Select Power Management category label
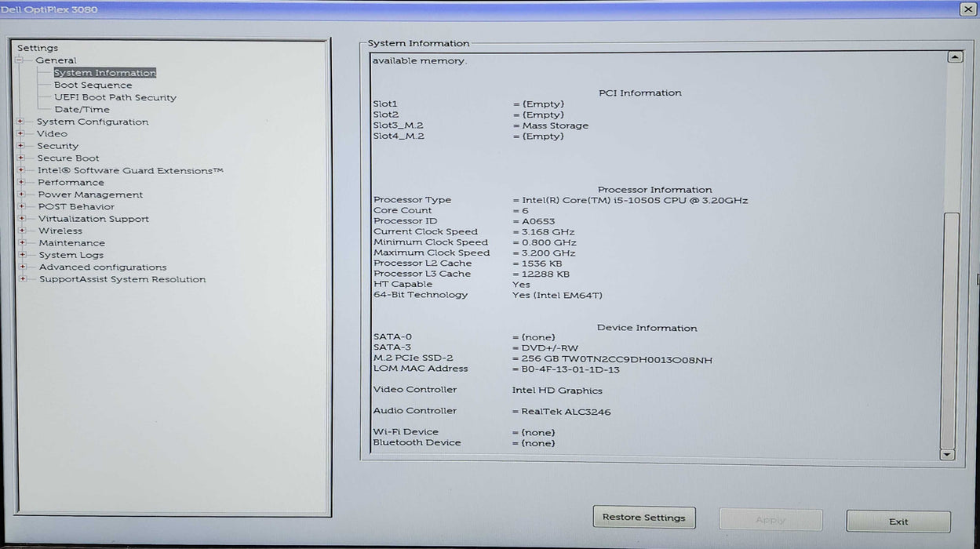980x549 pixels. 90,195
